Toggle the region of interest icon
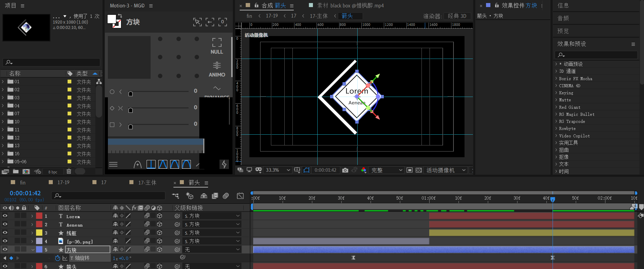This screenshot has width=644, height=269. tap(409, 170)
